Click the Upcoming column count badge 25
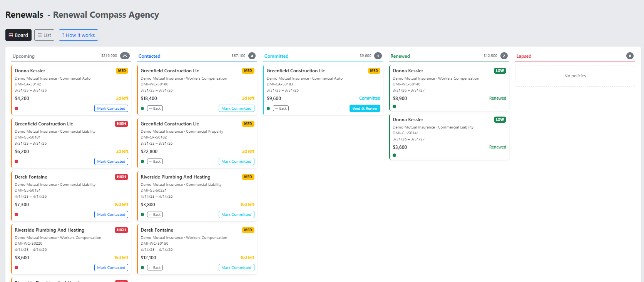Viewport: 644px width, 282px height. coord(125,56)
